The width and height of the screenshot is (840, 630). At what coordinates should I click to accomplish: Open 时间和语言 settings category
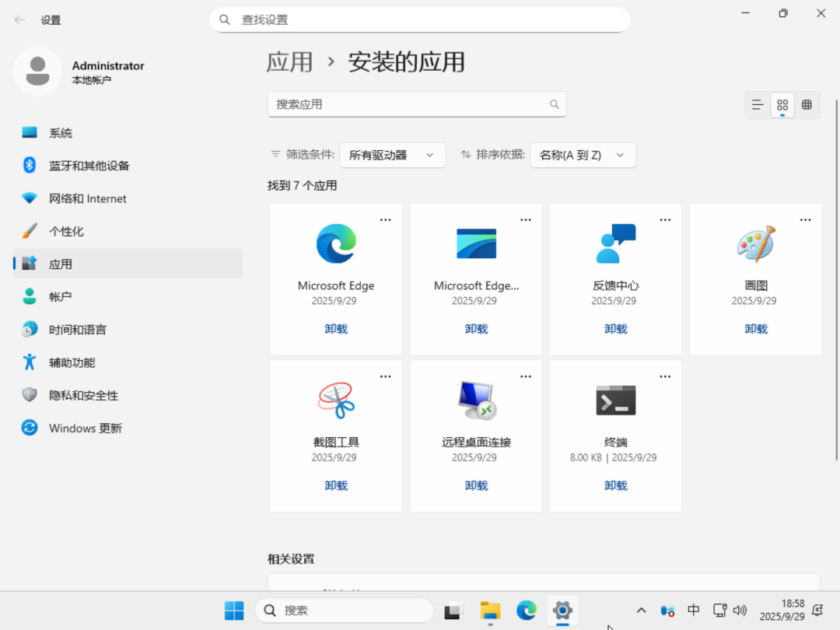tap(128, 330)
